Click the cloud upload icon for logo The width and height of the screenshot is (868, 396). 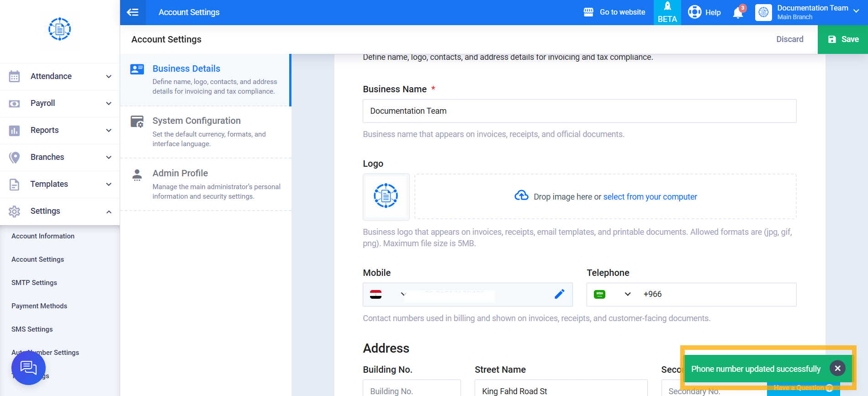521,195
